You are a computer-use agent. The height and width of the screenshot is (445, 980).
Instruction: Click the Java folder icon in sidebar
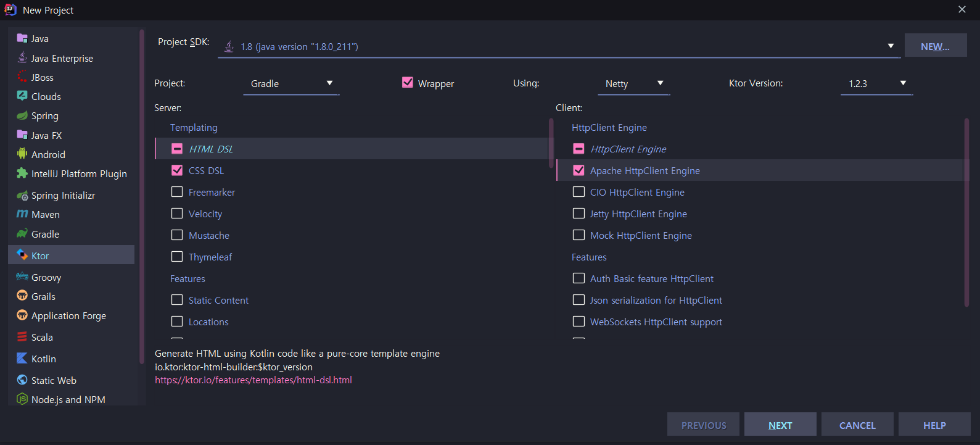point(22,38)
